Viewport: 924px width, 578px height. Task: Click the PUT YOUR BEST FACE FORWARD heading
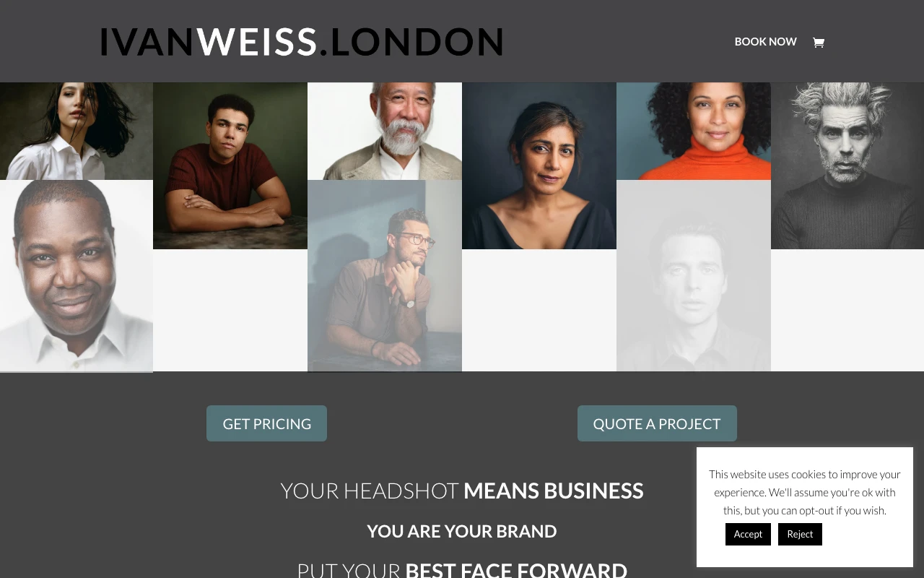coord(462,570)
